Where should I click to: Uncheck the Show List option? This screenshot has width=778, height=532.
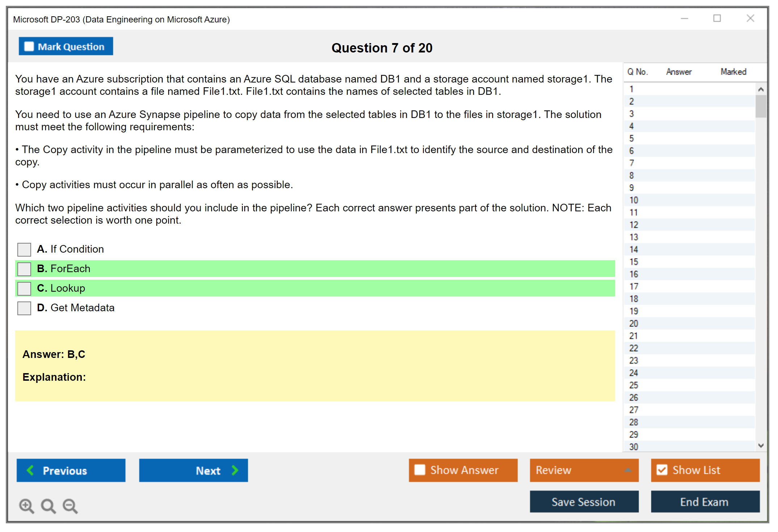click(662, 470)
